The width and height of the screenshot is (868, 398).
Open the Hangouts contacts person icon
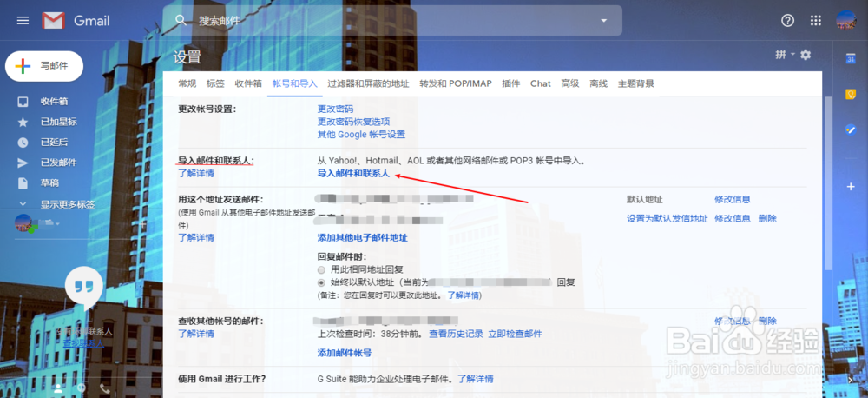tap(58, 388)
